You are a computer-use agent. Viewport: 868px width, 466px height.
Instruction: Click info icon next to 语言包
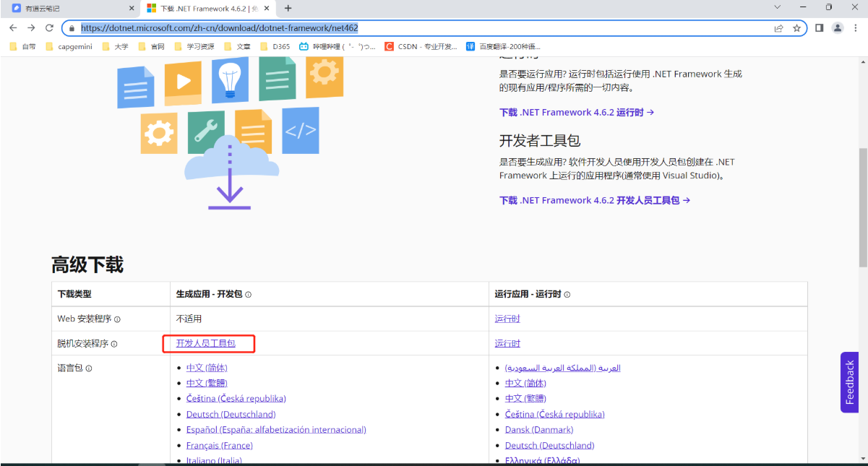pyautogui.click(x=89, y=368)
